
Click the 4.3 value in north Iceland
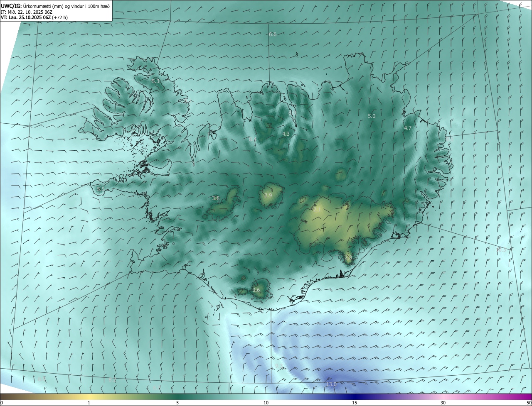286,134
